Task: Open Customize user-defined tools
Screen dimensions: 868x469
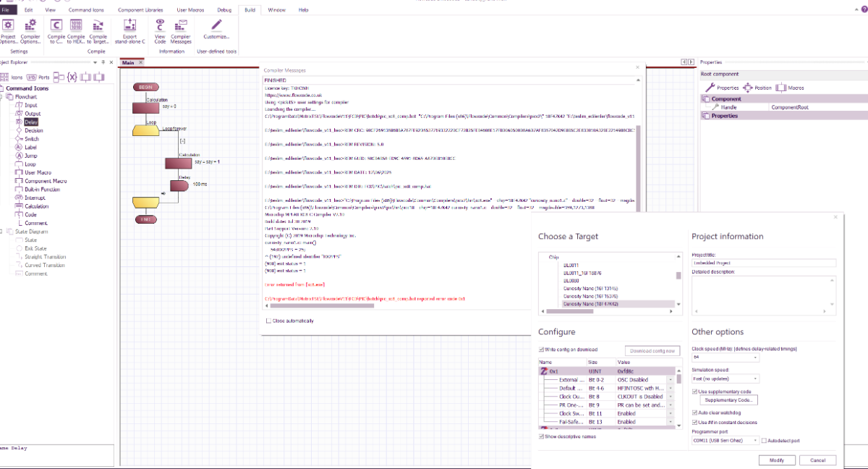Action: tap(216, 29)
